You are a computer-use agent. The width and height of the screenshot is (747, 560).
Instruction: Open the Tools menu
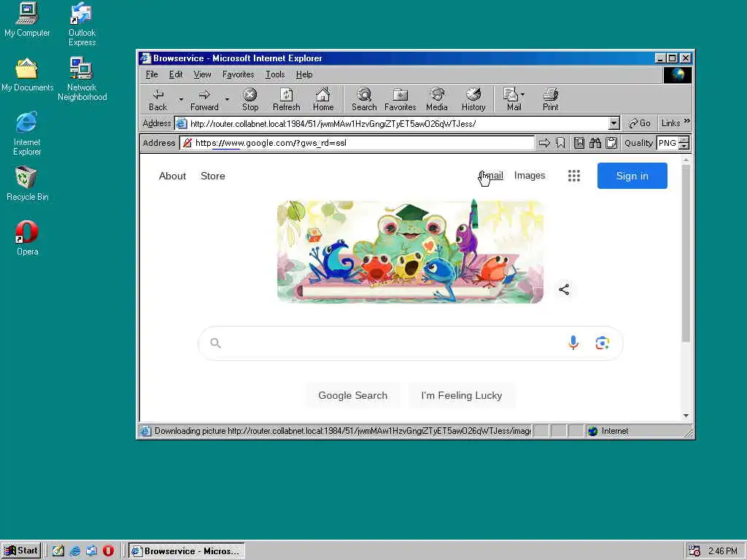point(275,74)
